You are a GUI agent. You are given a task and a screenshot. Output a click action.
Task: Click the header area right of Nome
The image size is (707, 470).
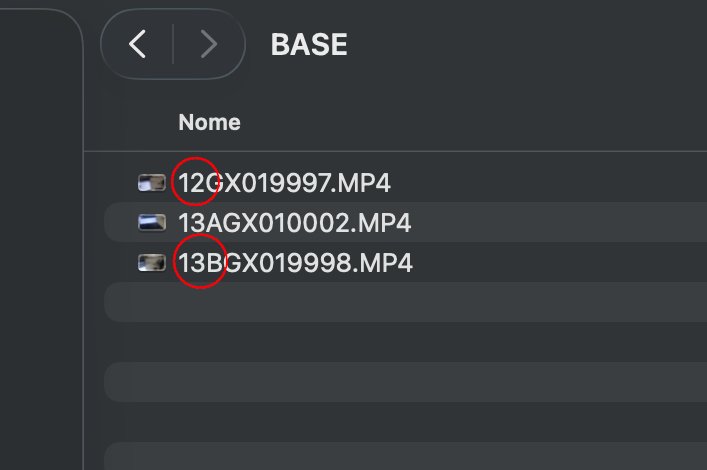tap(450, 123)
